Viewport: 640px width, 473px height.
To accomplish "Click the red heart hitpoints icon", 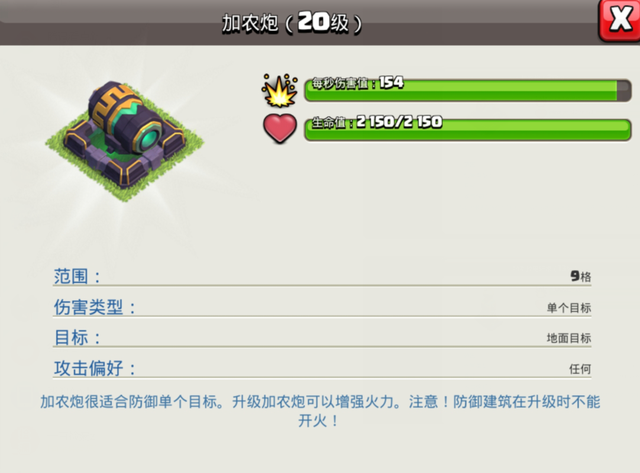I will (x=280, y=129).
